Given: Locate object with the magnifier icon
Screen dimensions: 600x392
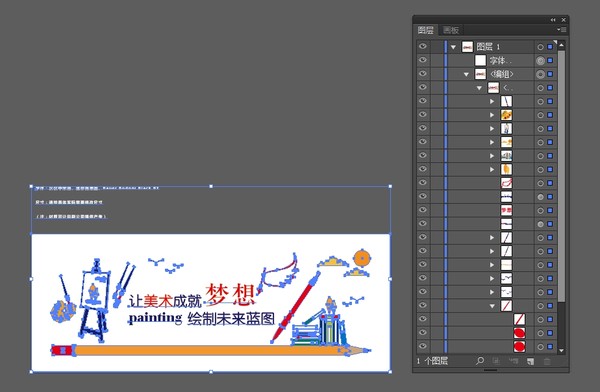Looking at the screenshot, I should (479, 361).
